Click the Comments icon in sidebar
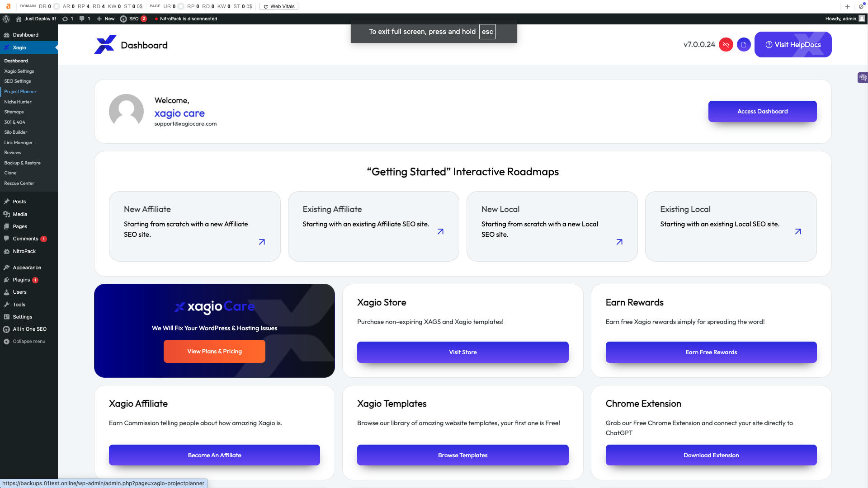 click(x=7, y=239)
